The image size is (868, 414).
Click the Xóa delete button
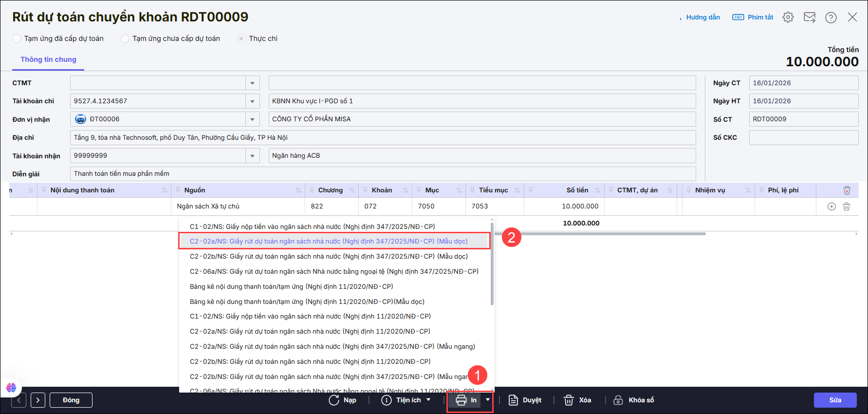pyautogui.click(x=577, y=400)
